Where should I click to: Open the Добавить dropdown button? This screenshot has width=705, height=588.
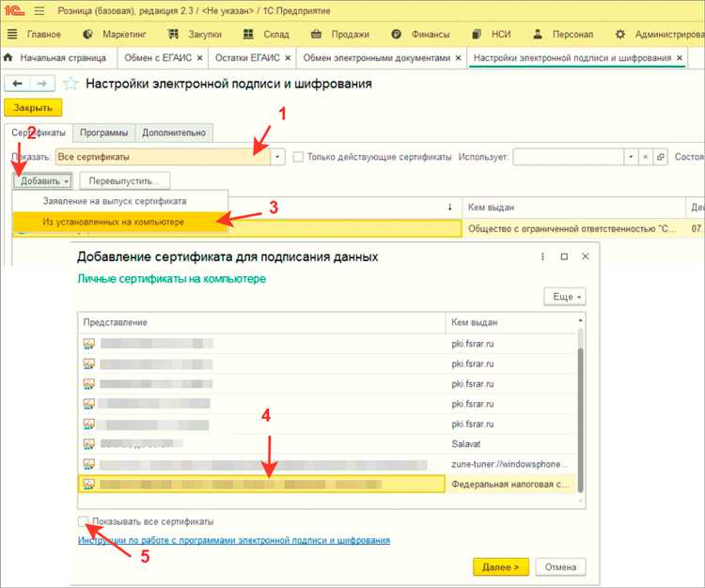coord(42,181)
